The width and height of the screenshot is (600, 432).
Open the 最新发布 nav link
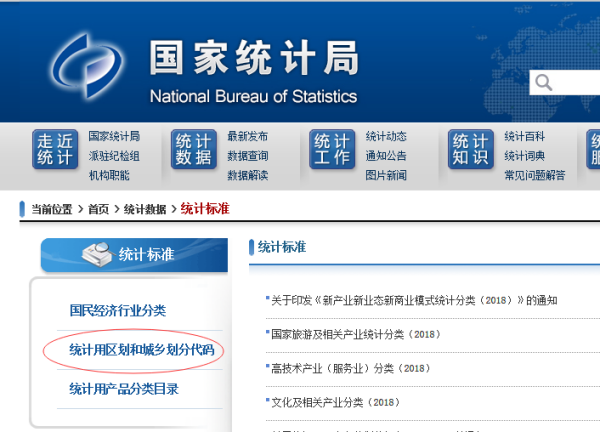coord(248,136)
